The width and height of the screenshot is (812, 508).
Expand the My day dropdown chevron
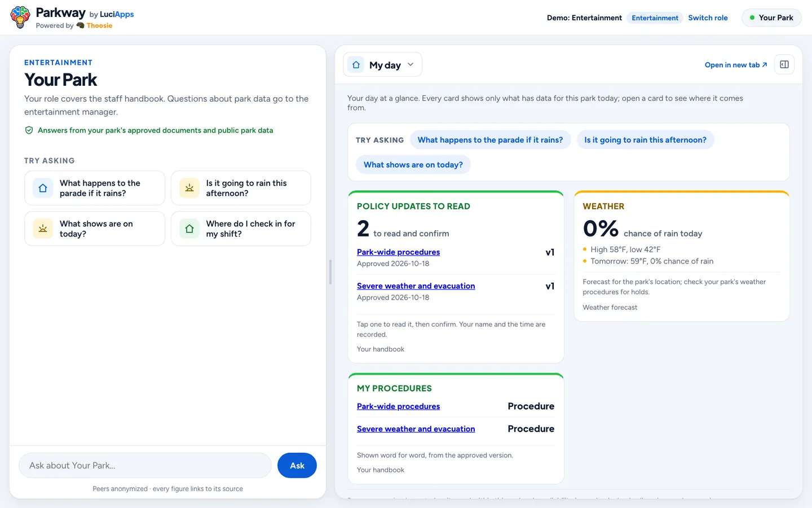(411, 64)
